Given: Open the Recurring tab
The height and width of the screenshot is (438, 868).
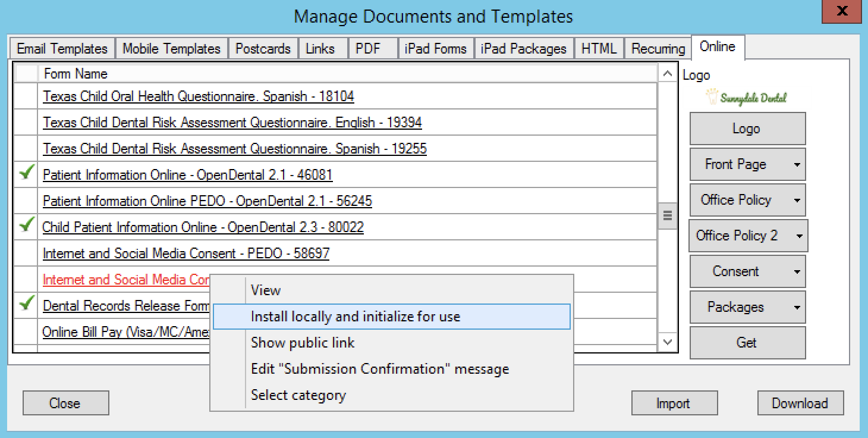Looking at the screenshot, I should click(x=658, y=49).
